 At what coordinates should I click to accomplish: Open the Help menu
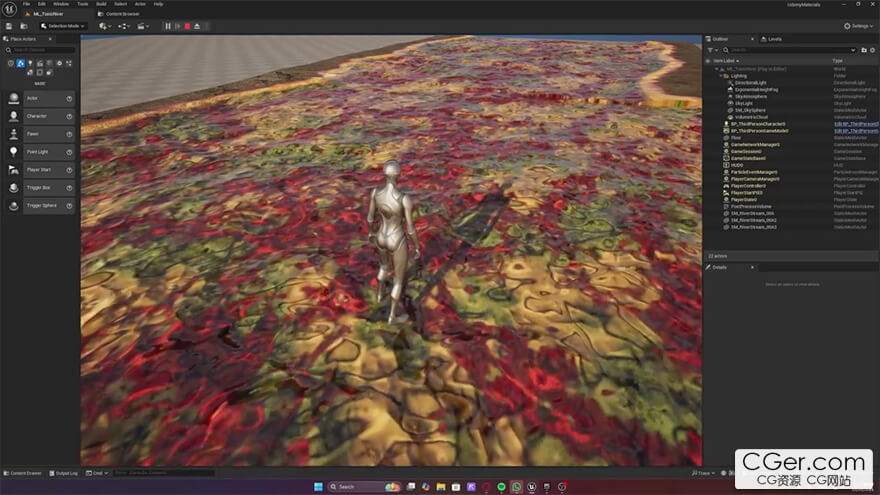pos(158,4)
